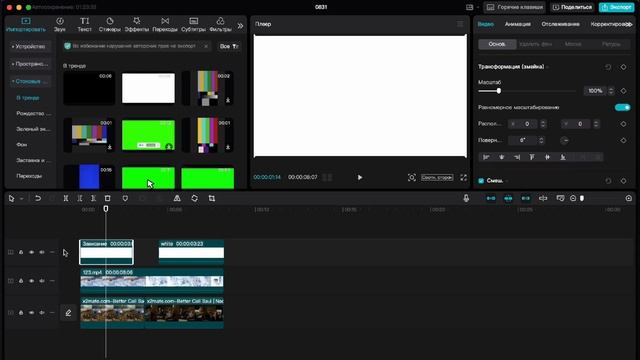Open the aspect ratio selector button
The width and height of the screenshot is (640, 360).
(437, 178)
